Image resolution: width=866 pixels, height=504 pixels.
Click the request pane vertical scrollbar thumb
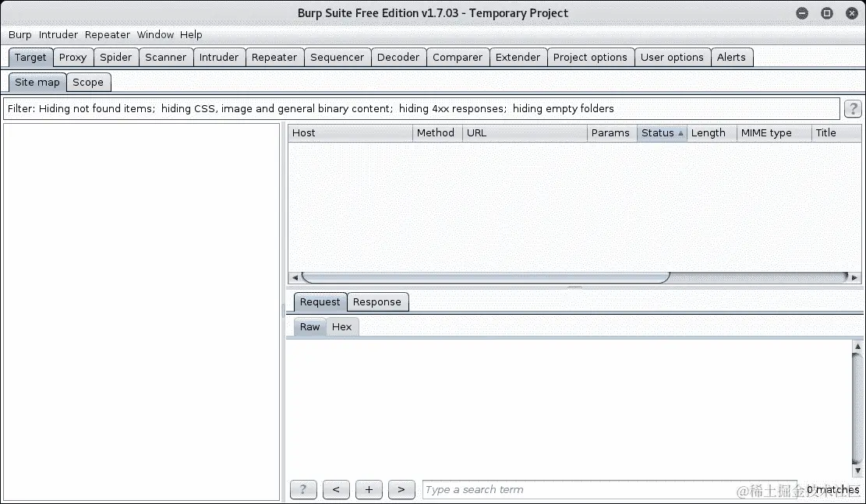point(857,408)
